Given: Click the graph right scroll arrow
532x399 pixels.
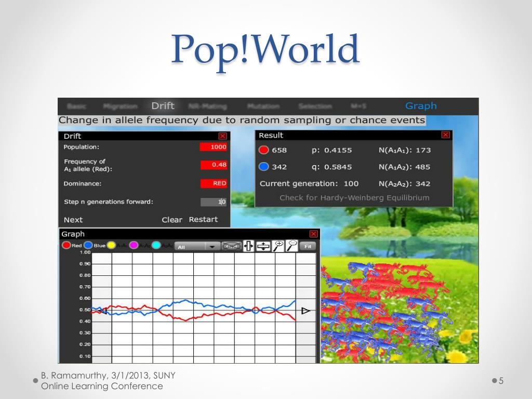Looking at the screenshot, I should 305,311.
